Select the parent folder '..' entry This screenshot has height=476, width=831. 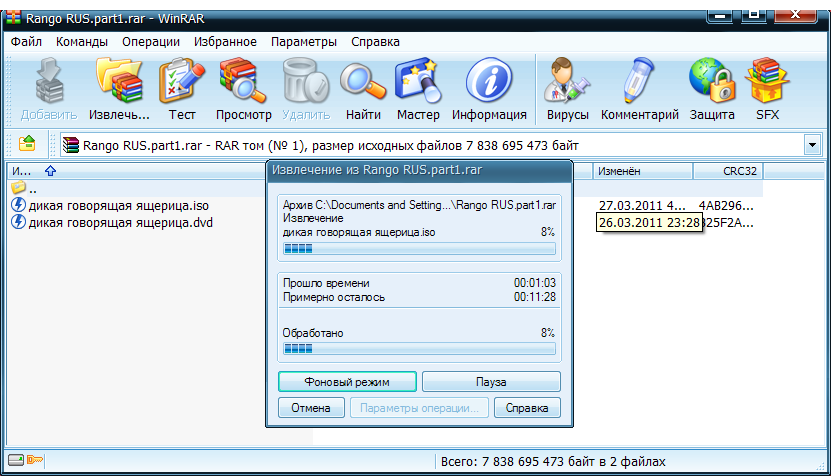tap(24, 189)
